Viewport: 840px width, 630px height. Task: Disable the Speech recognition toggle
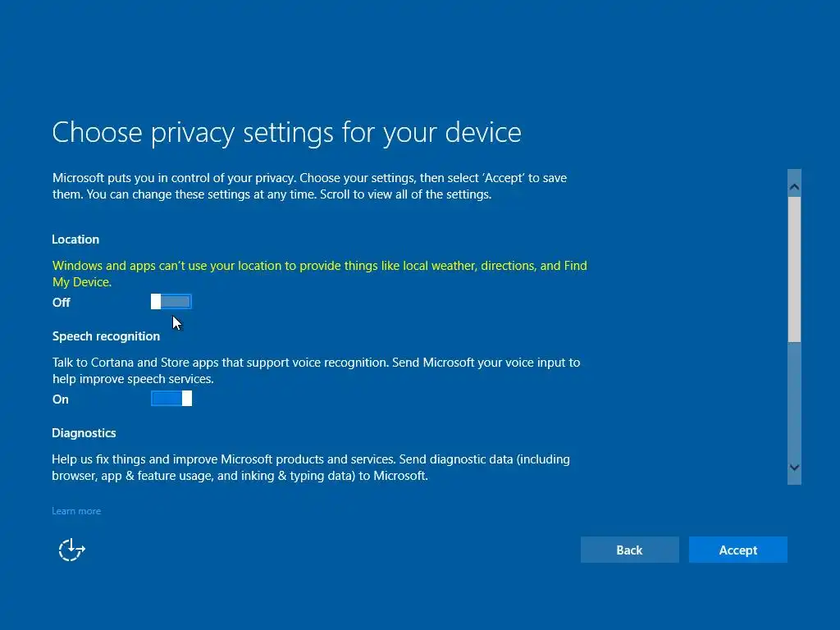[x=171, y=399]
